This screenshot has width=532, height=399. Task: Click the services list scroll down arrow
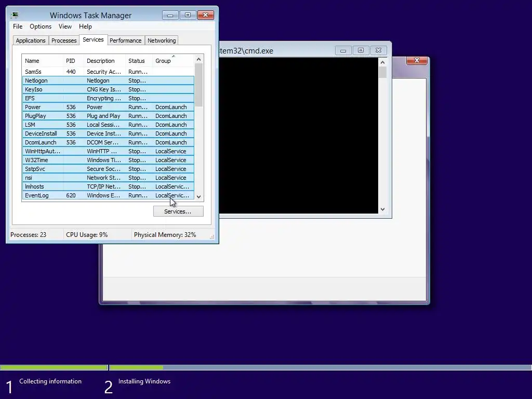click(199, 197)
